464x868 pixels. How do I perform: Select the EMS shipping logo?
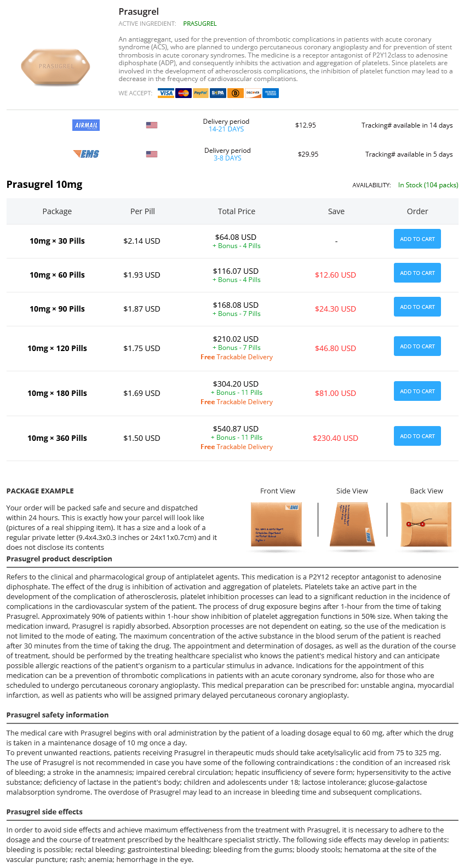point(86,154)
